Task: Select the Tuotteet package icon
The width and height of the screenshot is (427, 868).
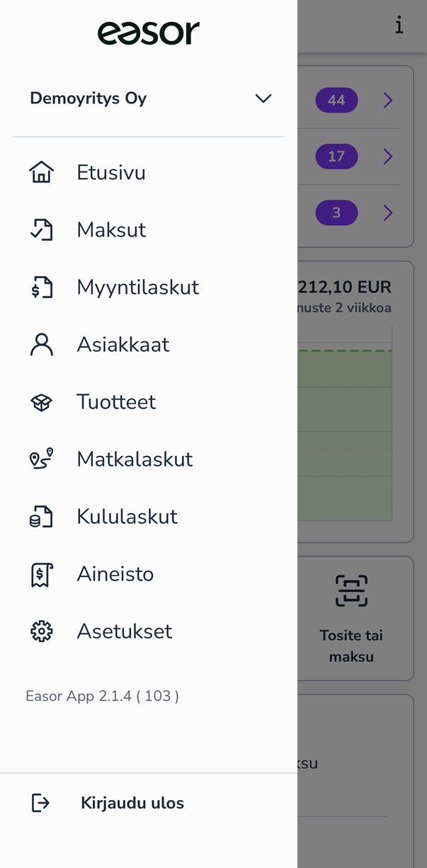Action: 42,401
